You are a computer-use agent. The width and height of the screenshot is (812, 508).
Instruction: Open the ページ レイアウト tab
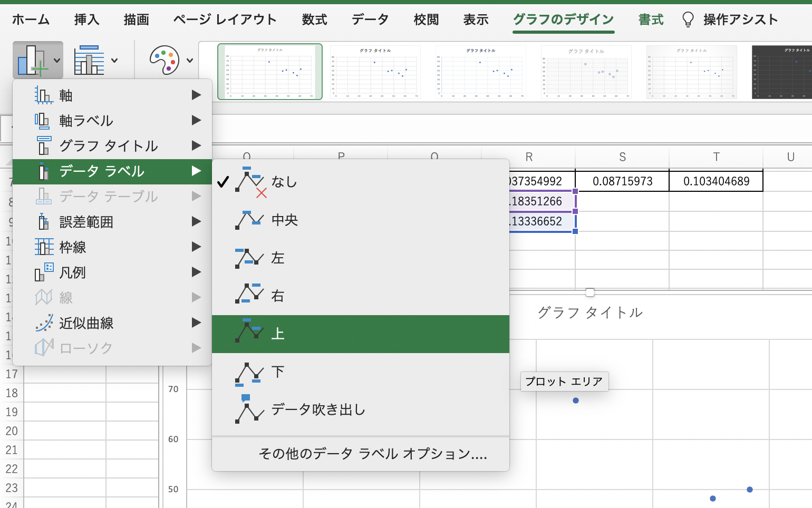click(225, 19)
